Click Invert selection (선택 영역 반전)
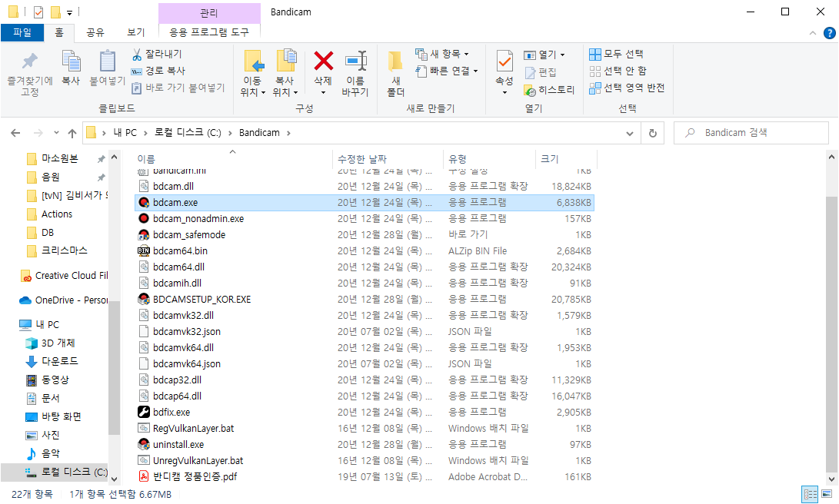 pyautogui.click(x=627, y=88)
